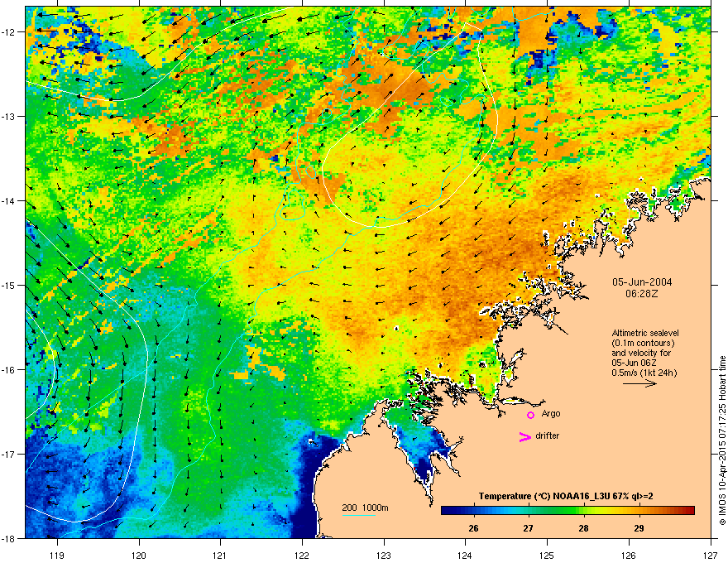Click the 0.5m/s velocity scale arrow

point(639,383)
